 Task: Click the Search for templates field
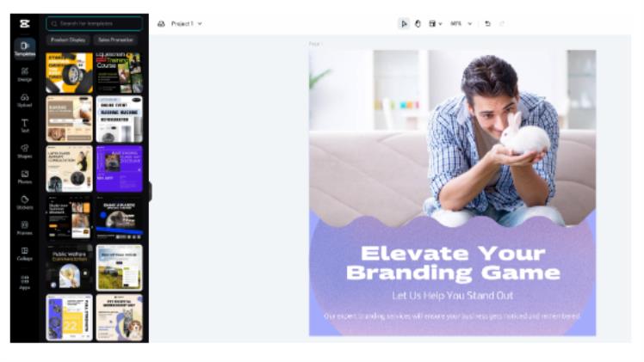point(95,23)
